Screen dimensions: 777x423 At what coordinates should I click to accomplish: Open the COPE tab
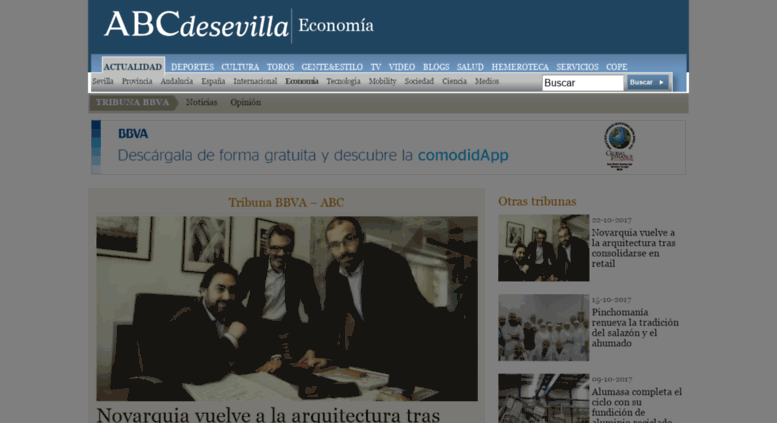pyautogui.click(x=616, y=67)
